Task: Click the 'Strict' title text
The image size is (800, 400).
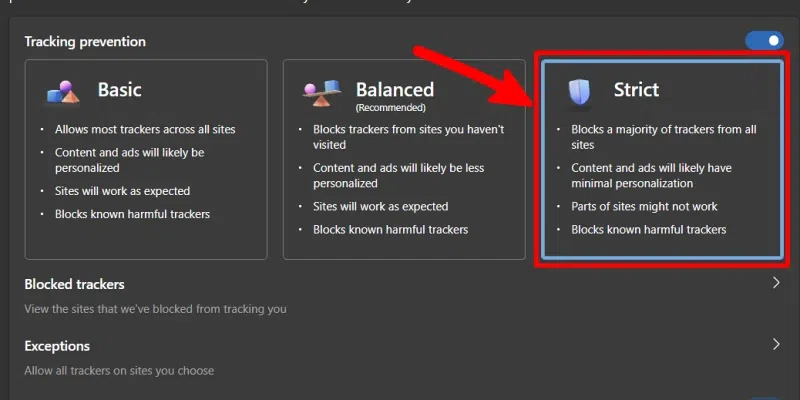Action: tap(636, 90)
